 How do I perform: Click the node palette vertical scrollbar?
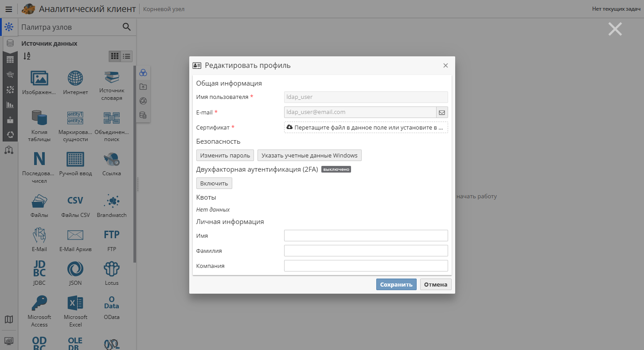pyautogui.click(x=135, y=164)
